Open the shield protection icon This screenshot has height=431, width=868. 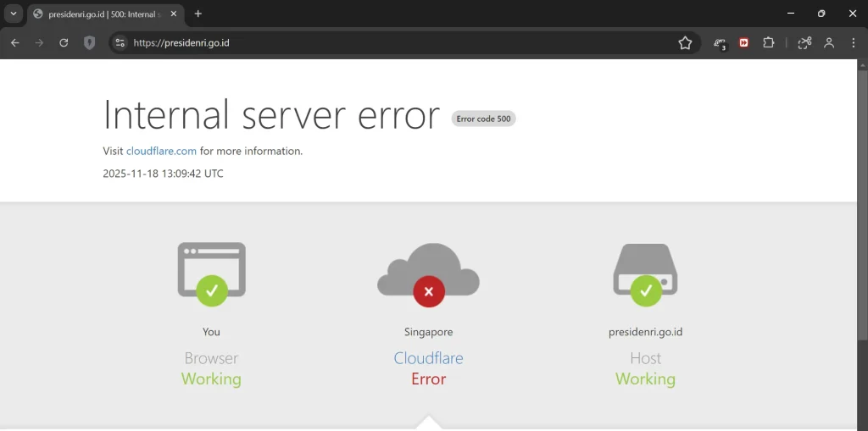[x=89, y=42]
